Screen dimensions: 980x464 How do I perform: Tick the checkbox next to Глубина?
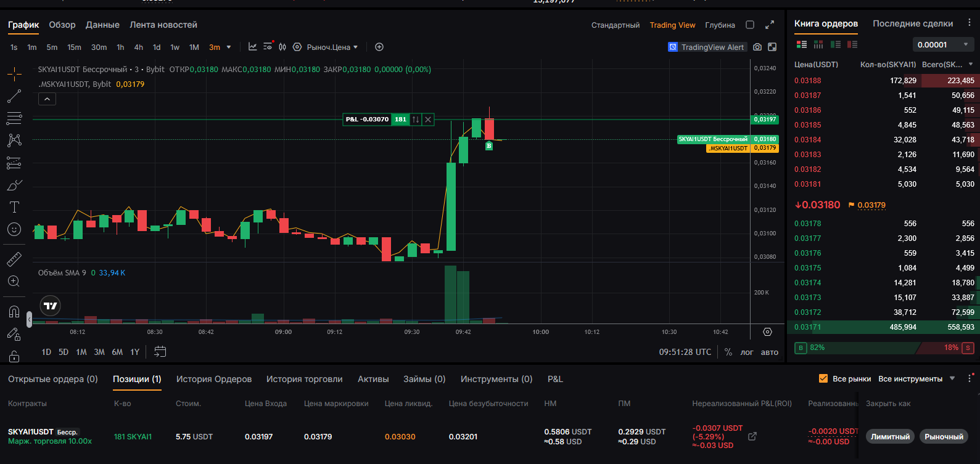tap(750, 25)
